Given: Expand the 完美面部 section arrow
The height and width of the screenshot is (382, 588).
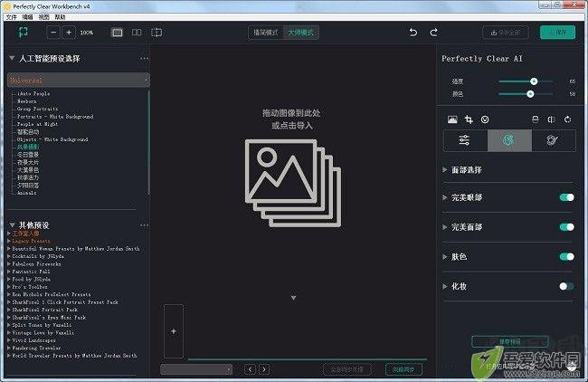Looking at the screenshot, I should tap(445, 227).
